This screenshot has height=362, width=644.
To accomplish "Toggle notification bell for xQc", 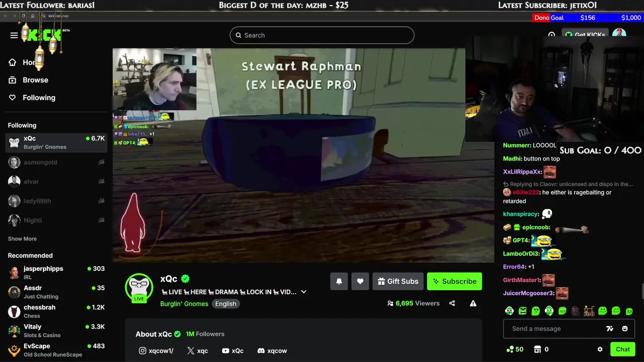I will coord(339,282).
